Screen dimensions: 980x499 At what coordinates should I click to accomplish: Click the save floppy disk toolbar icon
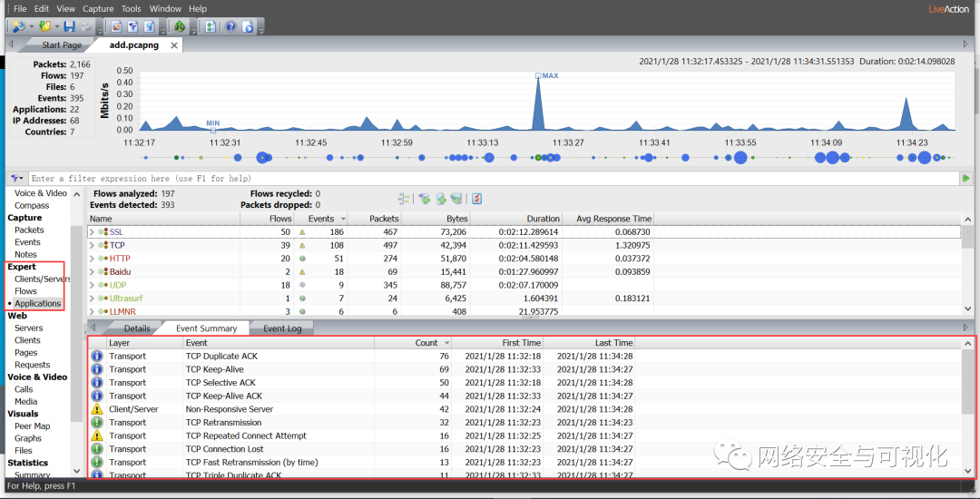[69, 26]
